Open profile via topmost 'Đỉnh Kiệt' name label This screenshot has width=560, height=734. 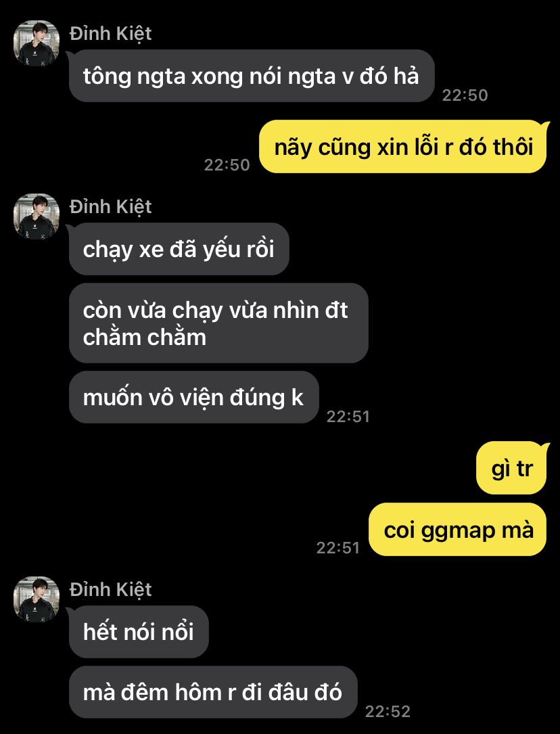[x=110, y=34]
